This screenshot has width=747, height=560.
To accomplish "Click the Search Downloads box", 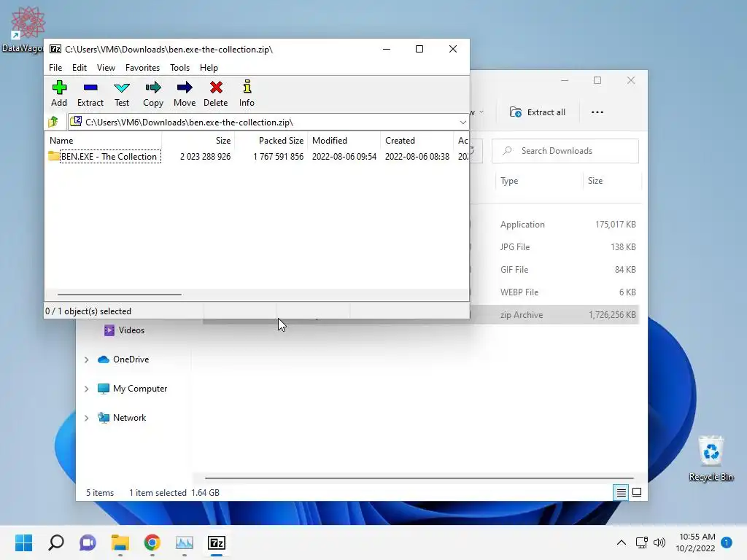I will 565,151.
